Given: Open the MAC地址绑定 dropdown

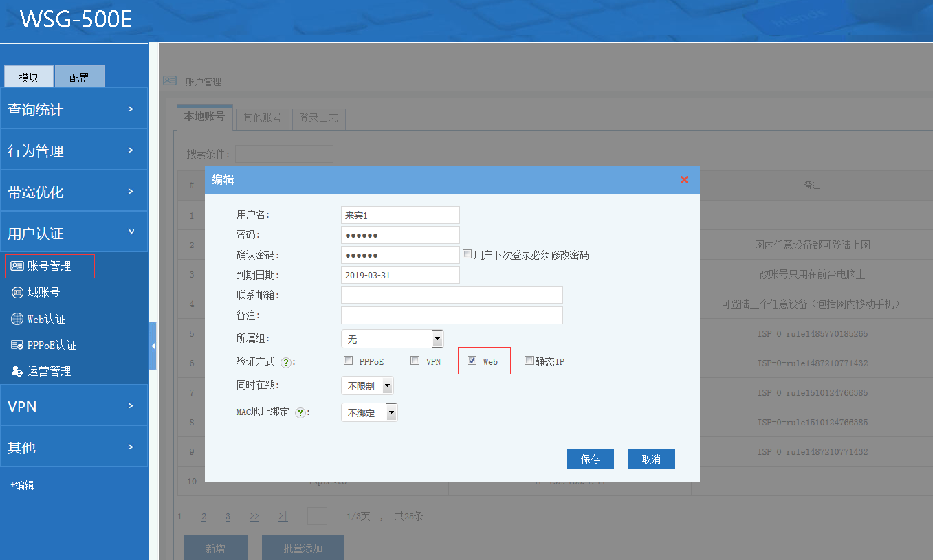Looking at the screenshot, I should tap(391, 412).
